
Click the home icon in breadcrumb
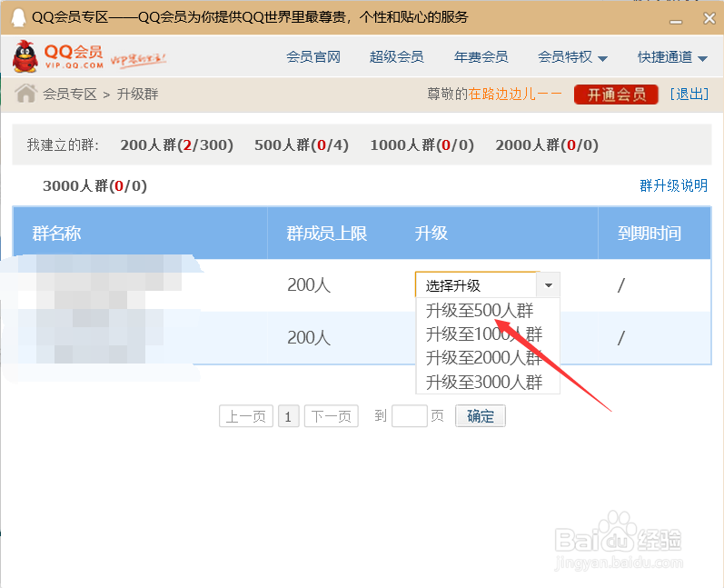point(25,94)
